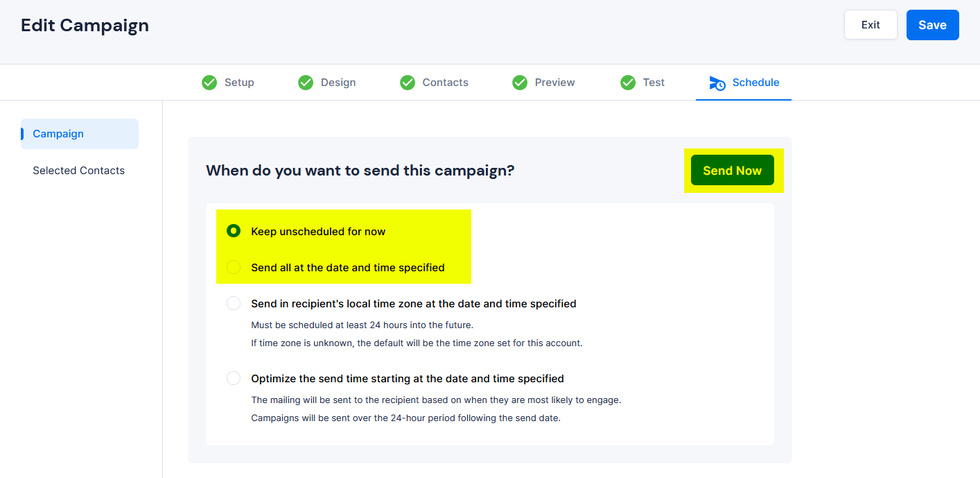The image size is (980, 478).
Task: Go to the Contacts step tab
Action: point(435,83)
